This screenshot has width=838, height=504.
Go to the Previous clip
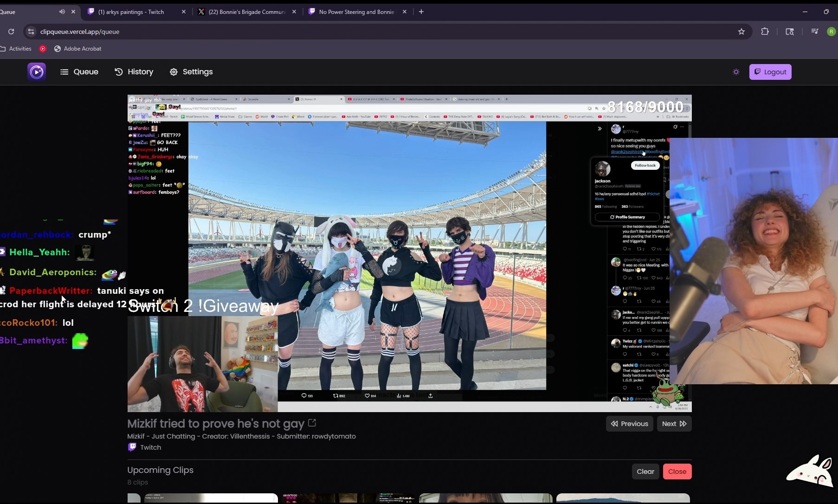click(630, 424)
